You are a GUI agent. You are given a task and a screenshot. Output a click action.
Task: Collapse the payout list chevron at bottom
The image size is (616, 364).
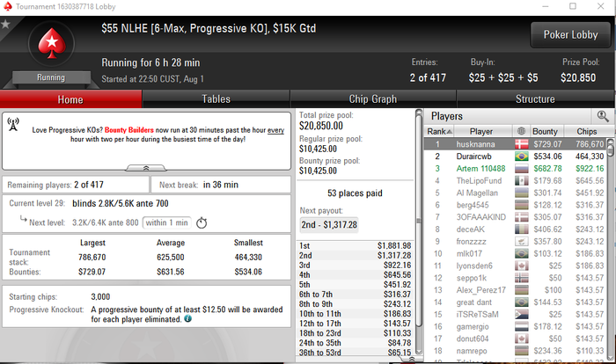(x=411, y=359)
